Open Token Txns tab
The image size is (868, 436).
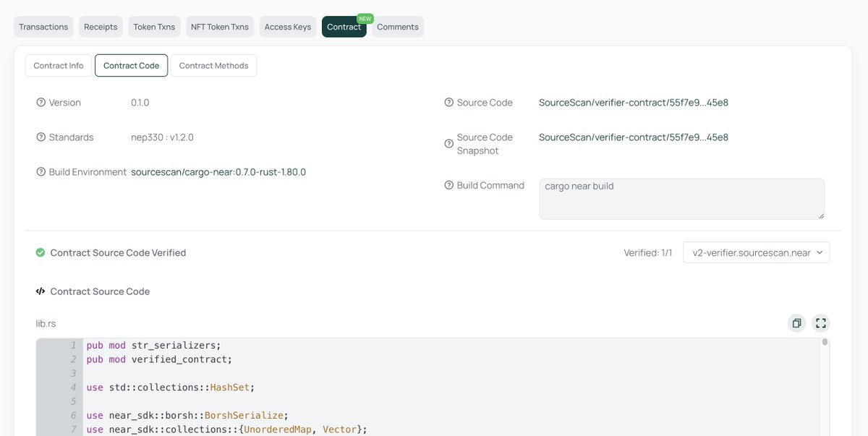pos(154,27)
